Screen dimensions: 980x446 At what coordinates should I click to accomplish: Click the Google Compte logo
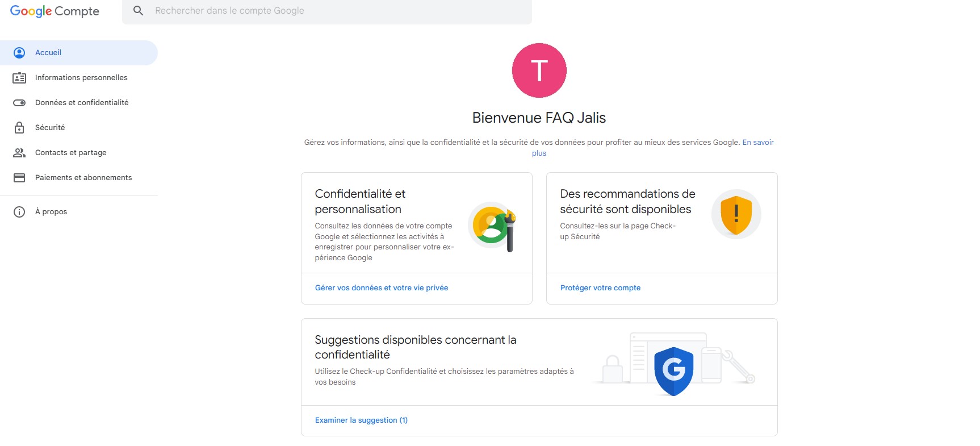[55, 11]
